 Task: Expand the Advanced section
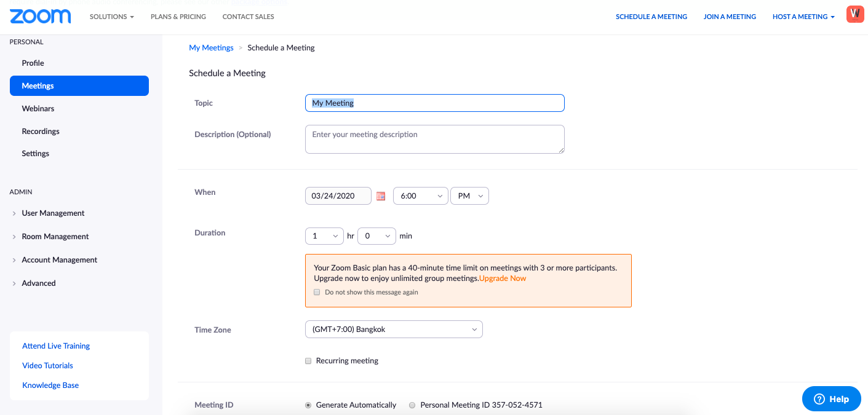click(39, 283)
